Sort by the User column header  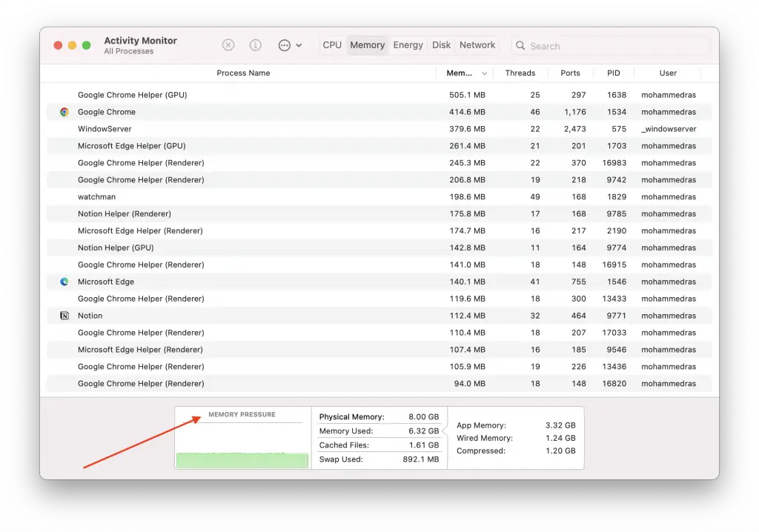[668, 73]
